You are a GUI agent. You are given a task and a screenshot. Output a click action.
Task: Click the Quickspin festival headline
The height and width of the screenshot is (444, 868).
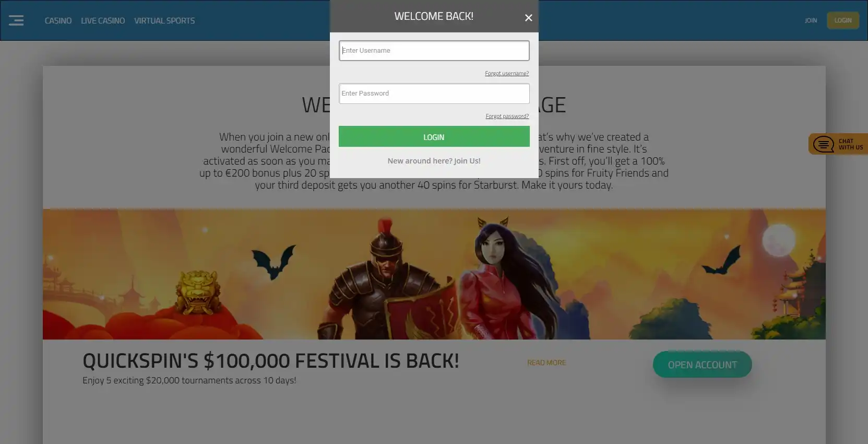tap(271, 361)
